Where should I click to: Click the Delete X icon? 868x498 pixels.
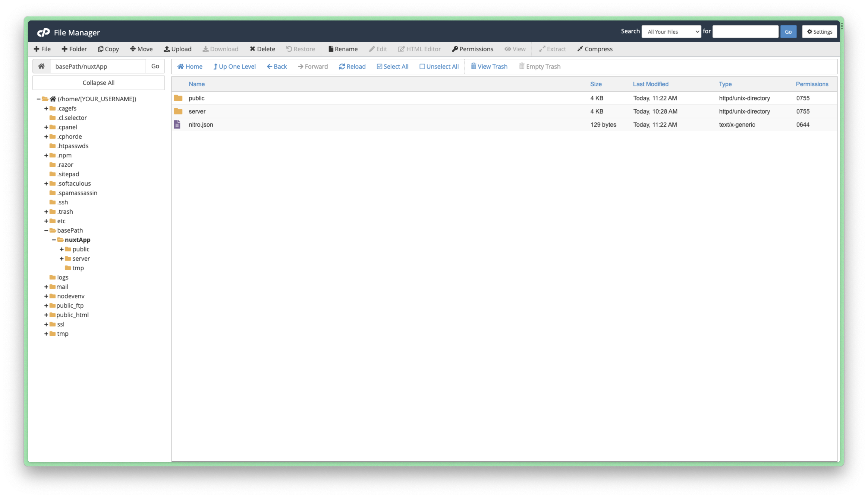[252, 49]
